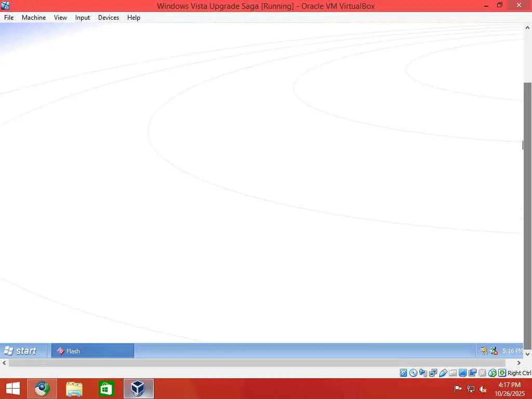Open the Devices menu
532x399 pixels.
pyautogui.click(x=109, y=18)
